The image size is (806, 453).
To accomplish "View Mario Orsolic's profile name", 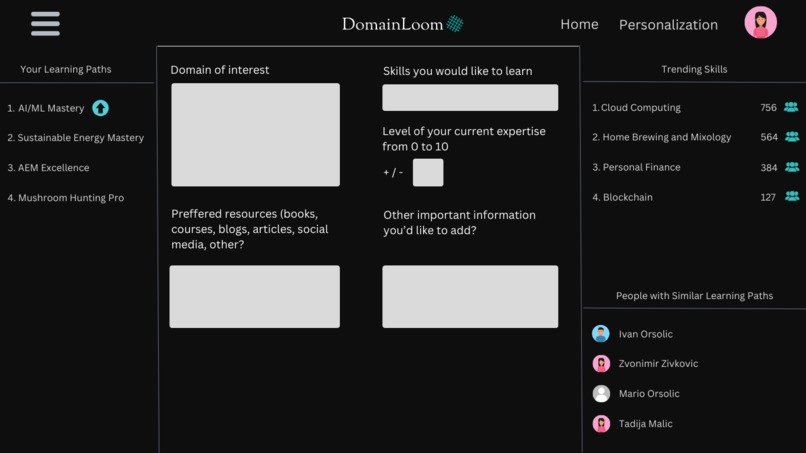I will (649, 394).
